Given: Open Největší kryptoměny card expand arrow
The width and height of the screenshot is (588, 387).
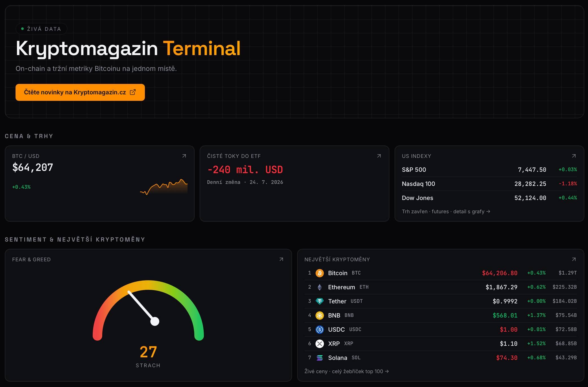Looking at the screenshot, I should 574,259.
